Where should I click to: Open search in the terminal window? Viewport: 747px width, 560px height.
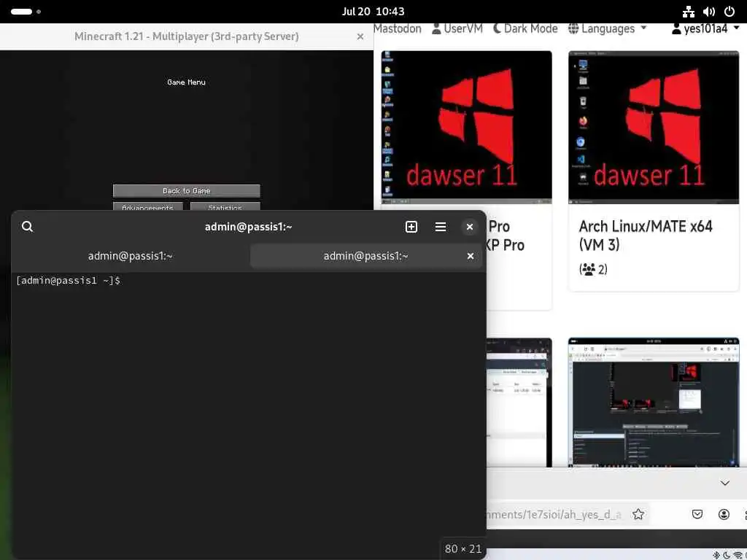(x=27, y=227)
